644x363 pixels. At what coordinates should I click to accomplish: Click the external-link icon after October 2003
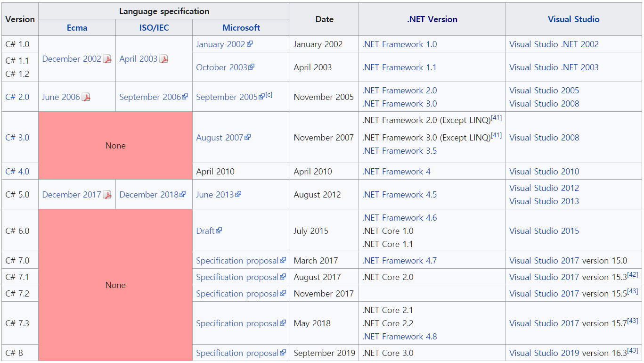[252, 67]
